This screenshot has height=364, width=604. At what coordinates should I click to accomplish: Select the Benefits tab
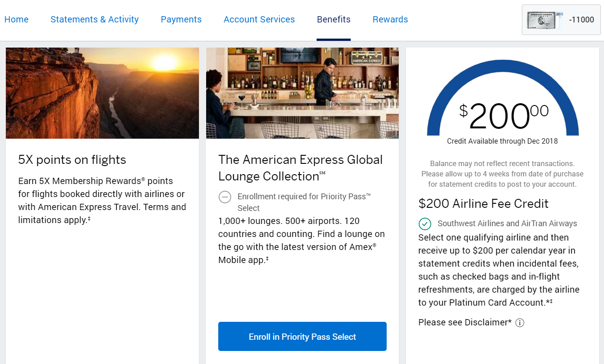tap(334, 19)
